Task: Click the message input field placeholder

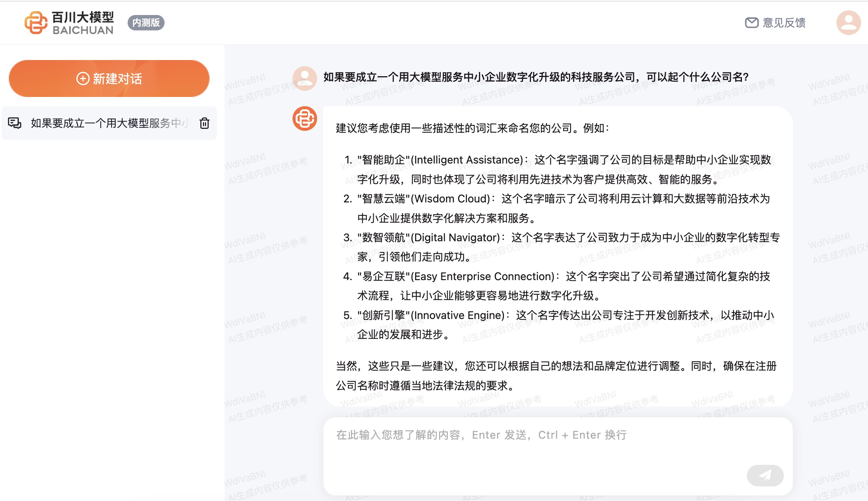Action: pos(481,435)
